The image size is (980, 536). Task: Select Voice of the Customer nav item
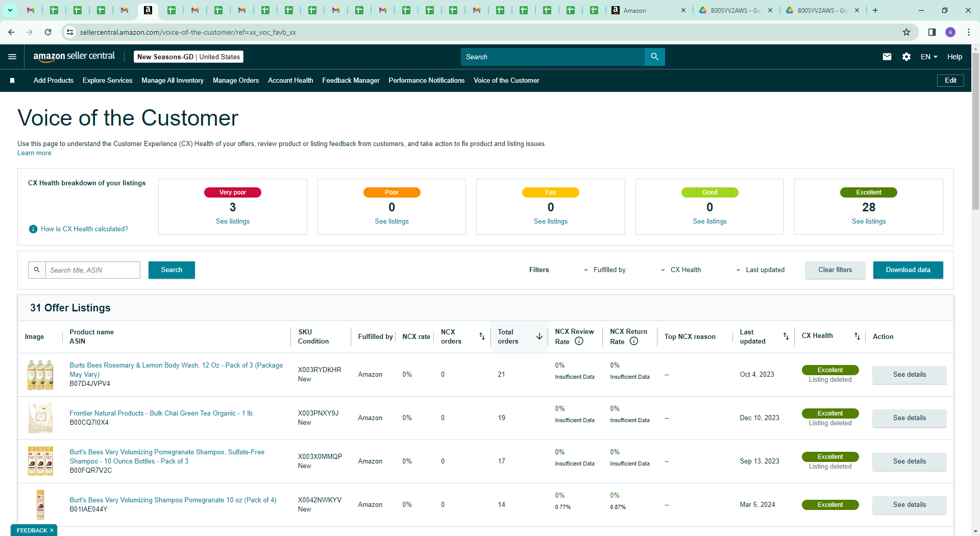(x=506, y=81)
